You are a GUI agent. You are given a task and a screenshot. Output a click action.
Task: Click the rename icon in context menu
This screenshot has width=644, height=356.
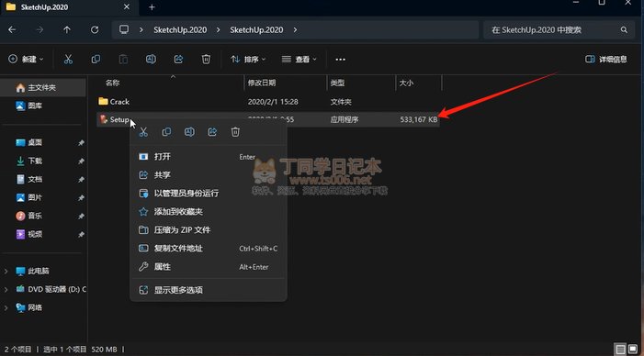[189, 132]
